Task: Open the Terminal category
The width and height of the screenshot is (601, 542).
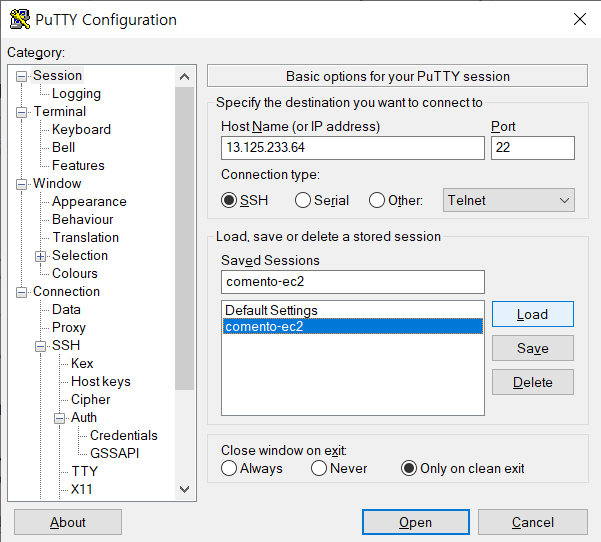Action: (60, 112)
